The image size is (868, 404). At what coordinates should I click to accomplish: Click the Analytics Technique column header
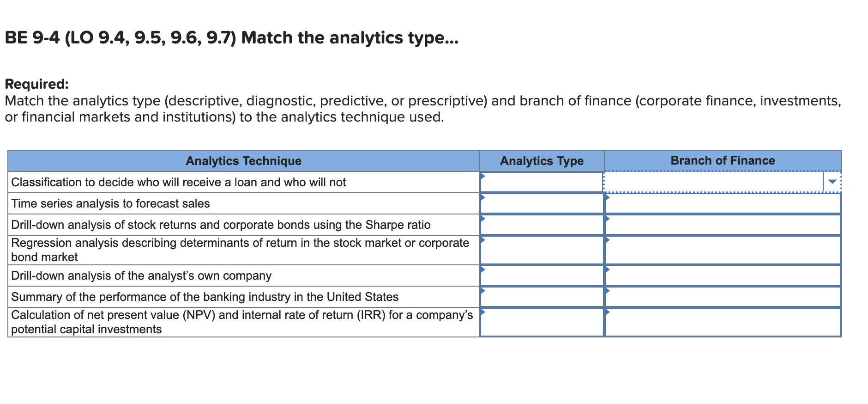click(x=243, y=161)
